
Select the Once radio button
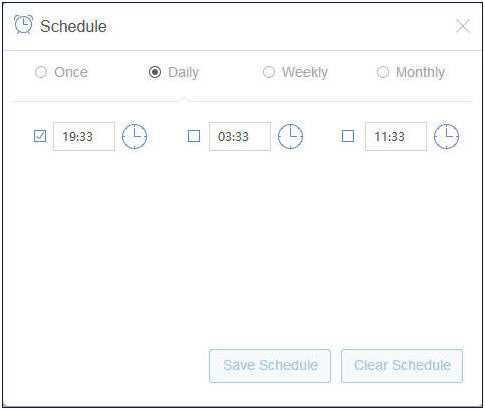(x=41, y=72)
